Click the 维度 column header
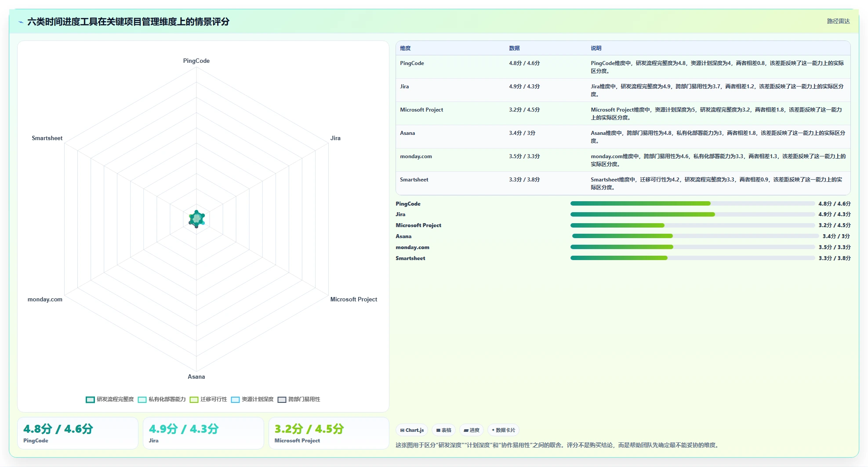 [x=405, y=48]
